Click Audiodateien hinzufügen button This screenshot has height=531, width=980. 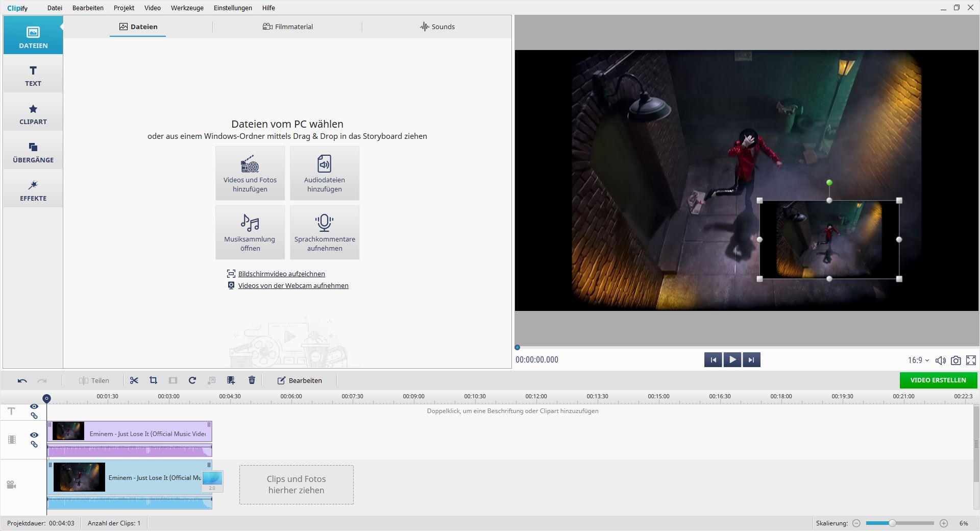click(x=325, y=173)
